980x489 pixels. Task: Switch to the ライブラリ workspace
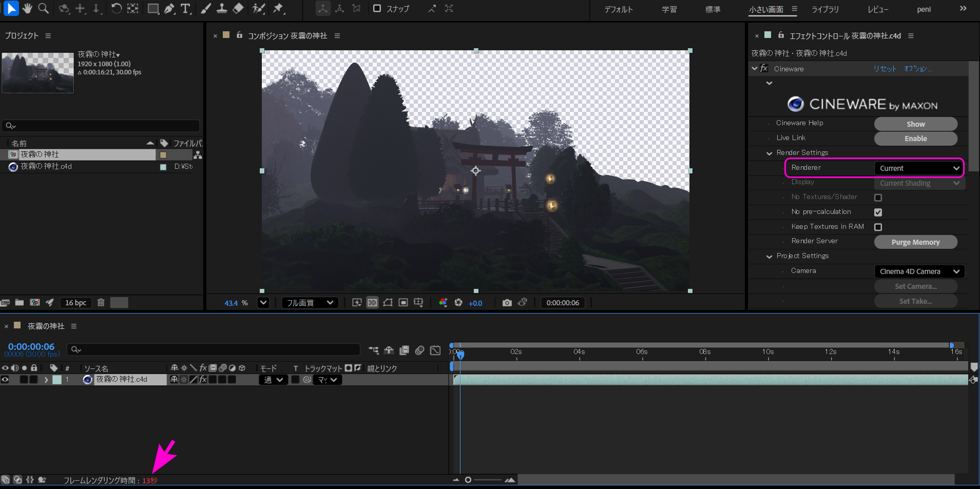[x=825, y=9]
